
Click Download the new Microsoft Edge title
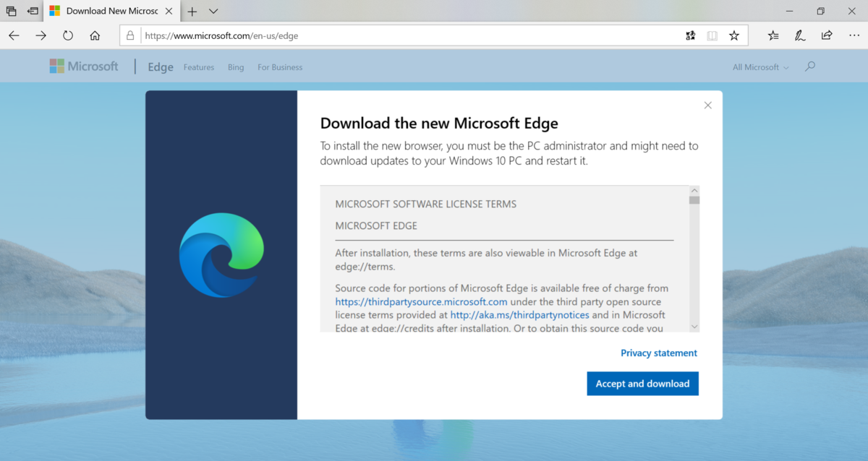click(439, 123)
